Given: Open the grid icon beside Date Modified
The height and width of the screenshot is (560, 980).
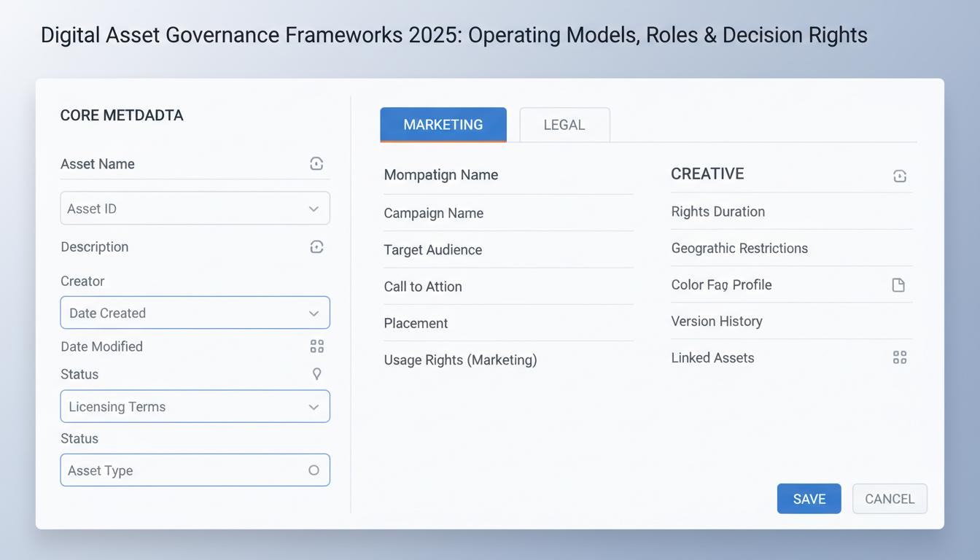Looking at the screenshot, I should (x=316, y=346).
